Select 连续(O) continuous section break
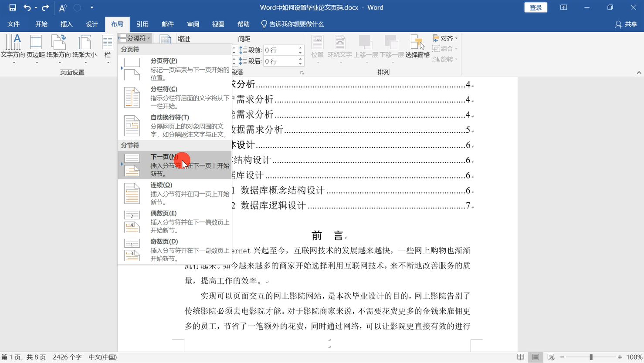 coord(175,193)
